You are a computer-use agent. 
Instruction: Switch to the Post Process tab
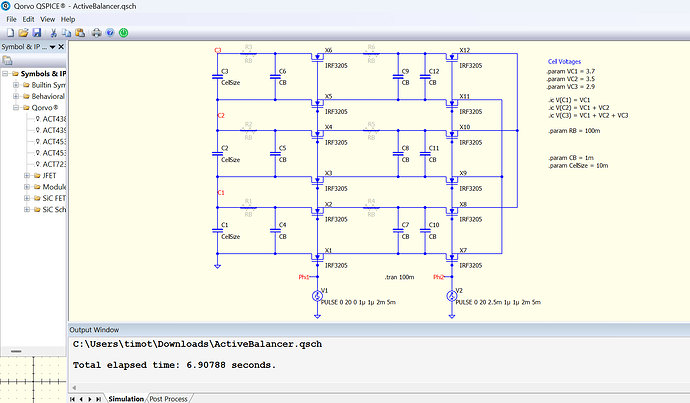pos(169,399)
